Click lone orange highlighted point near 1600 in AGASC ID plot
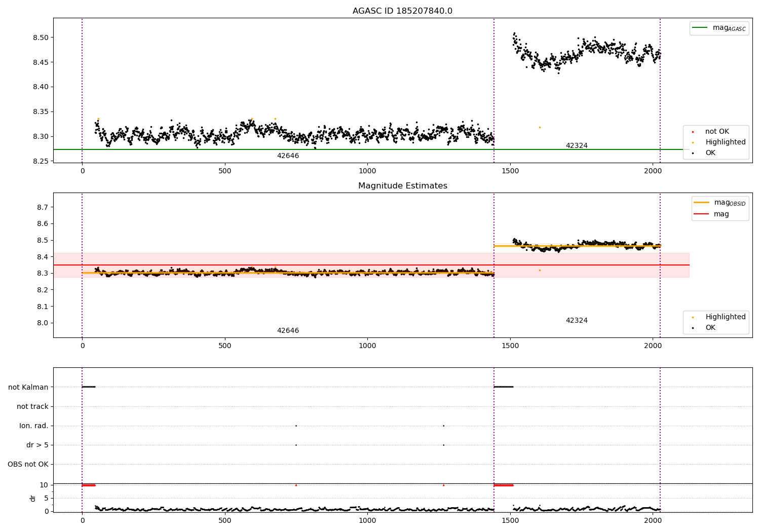The width and height of the screenshot is (760, 532). [540, 128]
